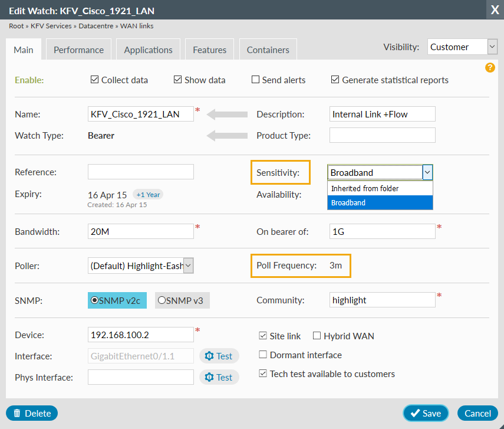Open the Poller dropdown
Image resolution: width=504 pixels, height=429 pixels.
pos(187,266)
